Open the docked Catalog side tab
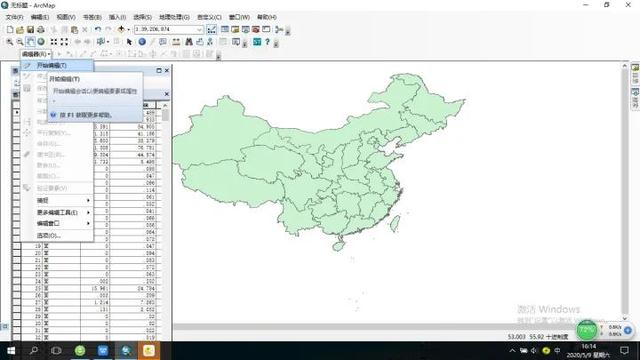 click(635, 74)
